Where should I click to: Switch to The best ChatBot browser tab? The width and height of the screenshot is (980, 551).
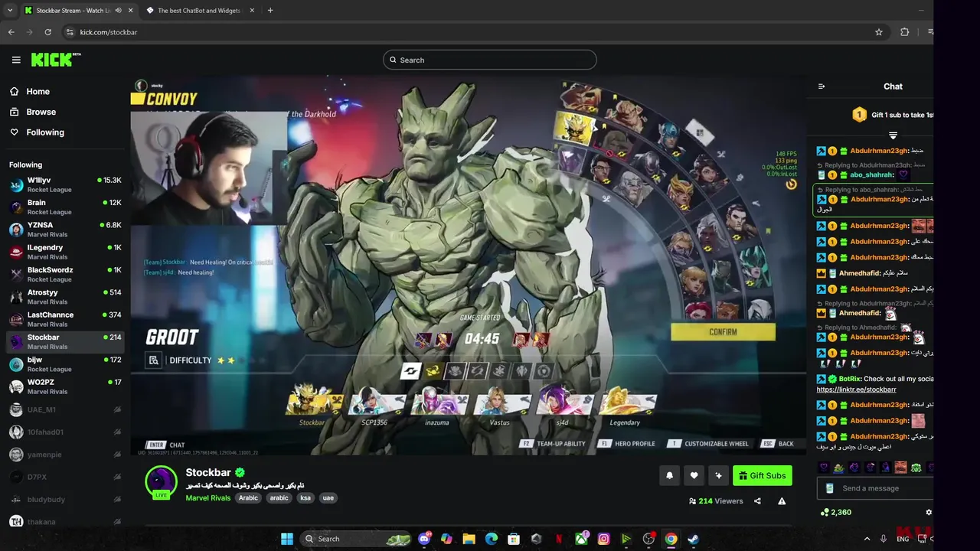pos(200,11)
